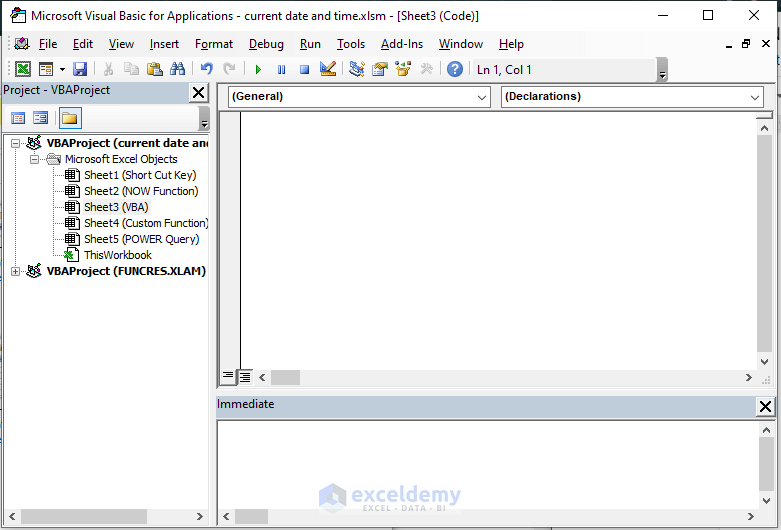781x530 pixels.
Task: Open the Debug menu
Action: [x=266, y=44]
